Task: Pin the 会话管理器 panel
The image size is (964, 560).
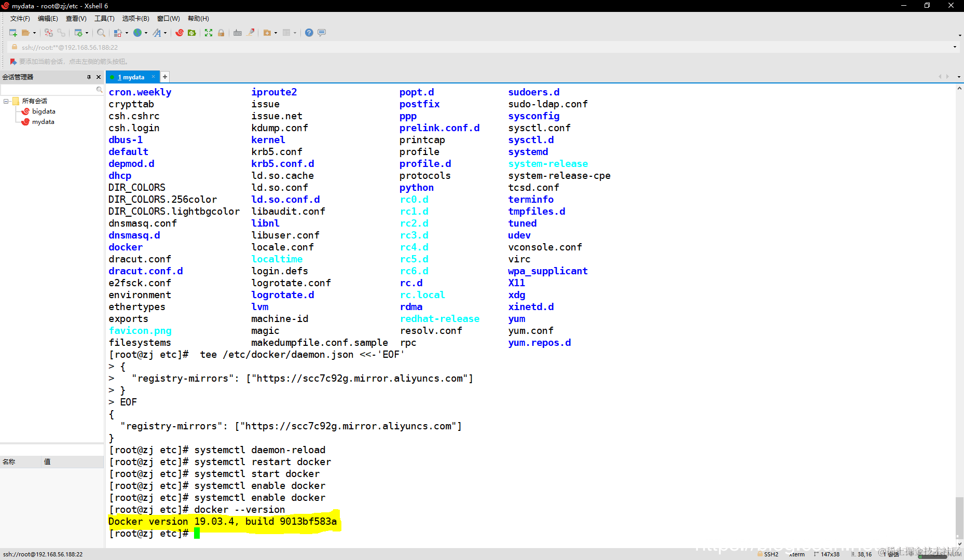Action: click(x=89, y=77)
